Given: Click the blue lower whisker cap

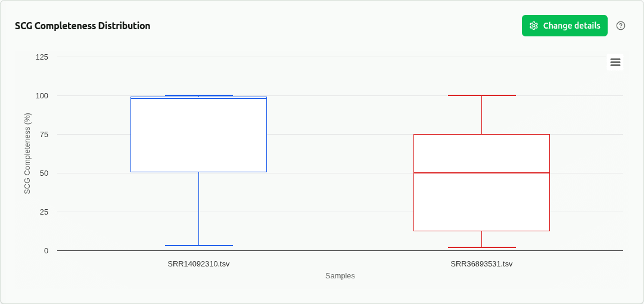Looking at the screenshot, I should [x=198, y=246].
